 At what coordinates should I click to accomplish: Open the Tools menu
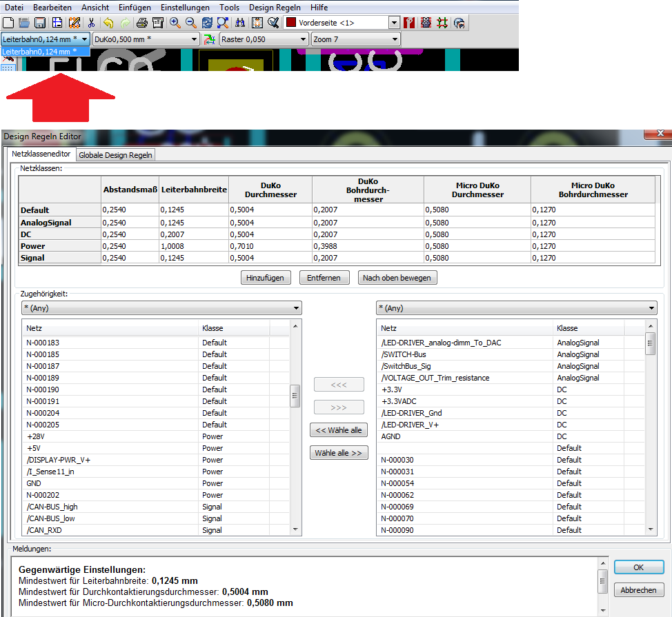[x=229, y=8]
